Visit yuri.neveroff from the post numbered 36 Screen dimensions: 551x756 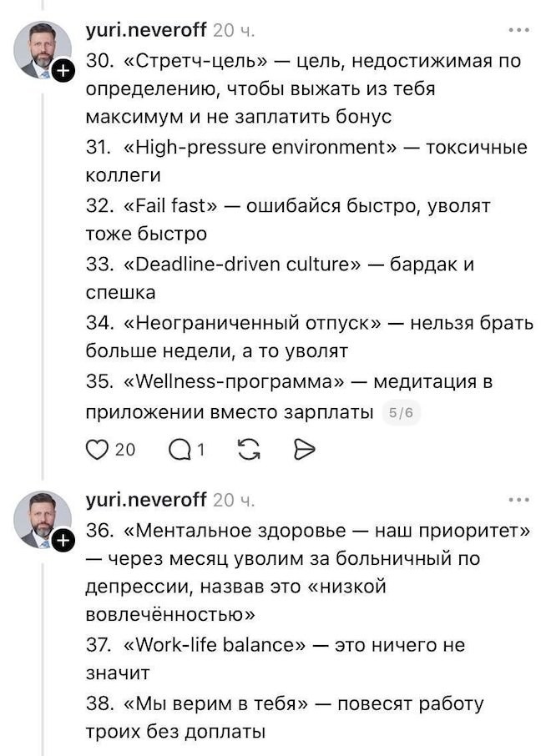coord(146,500)
